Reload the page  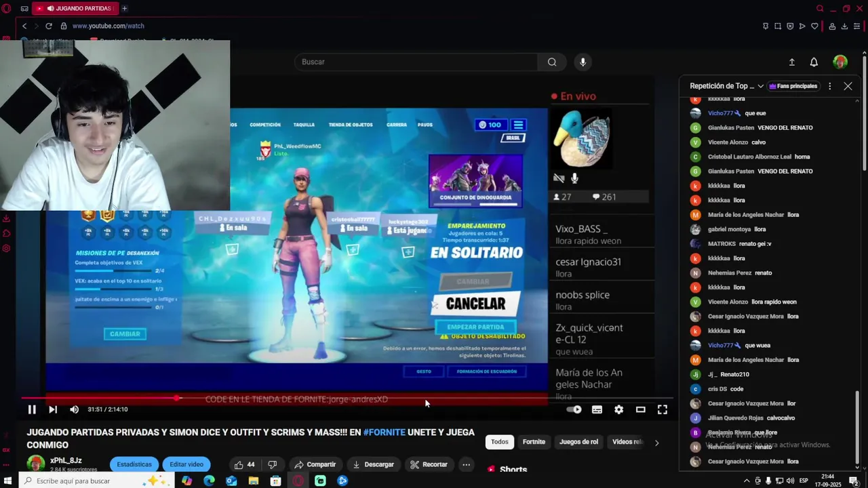pyautogui.click(x=49, y=26)
